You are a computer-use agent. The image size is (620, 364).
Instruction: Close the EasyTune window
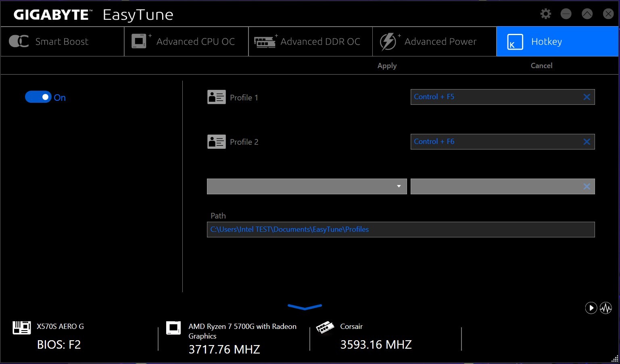[x=608, y=14]
